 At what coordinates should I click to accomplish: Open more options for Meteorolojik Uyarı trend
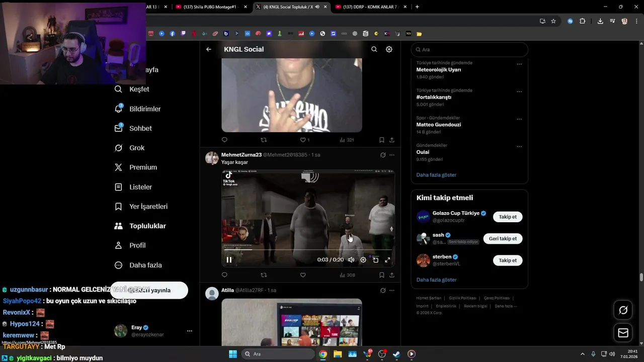tap(519, 64)
